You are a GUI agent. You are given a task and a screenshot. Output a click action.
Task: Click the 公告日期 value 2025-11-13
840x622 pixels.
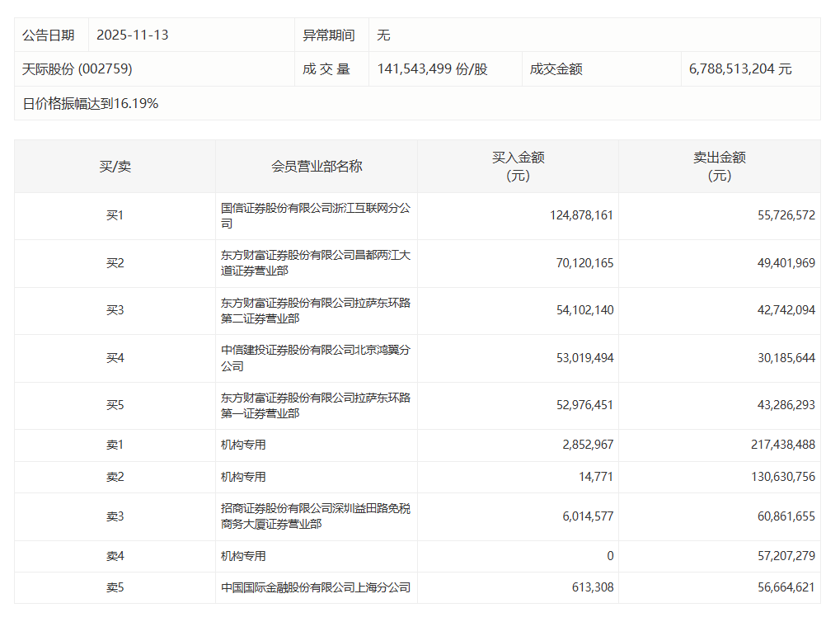coord(132,35)
